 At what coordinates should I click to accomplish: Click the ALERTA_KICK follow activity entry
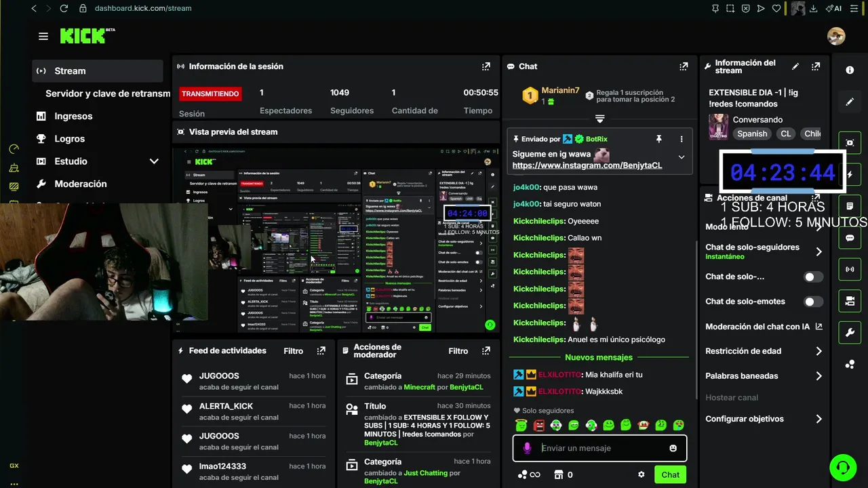pos(253,411)
